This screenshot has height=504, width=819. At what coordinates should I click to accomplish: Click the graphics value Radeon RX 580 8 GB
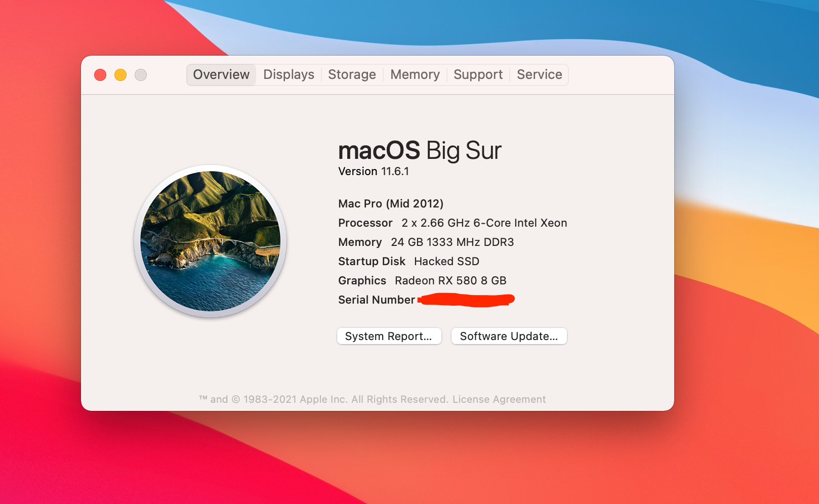click(x=451, y=281)
